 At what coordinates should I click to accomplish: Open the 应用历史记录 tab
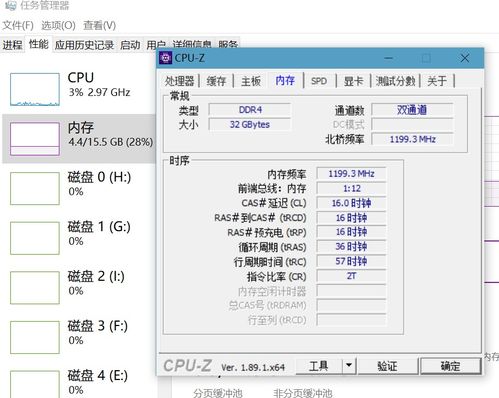click(84, 45)
